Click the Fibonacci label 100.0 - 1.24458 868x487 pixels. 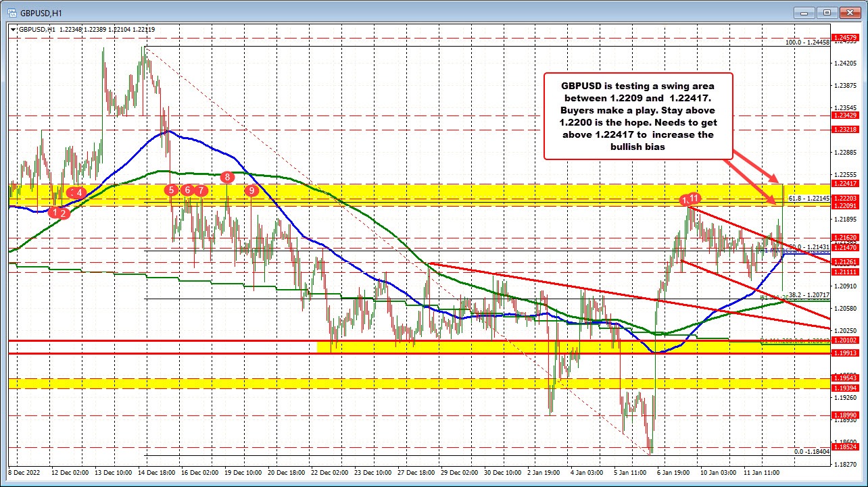click(x=807, y=42)
